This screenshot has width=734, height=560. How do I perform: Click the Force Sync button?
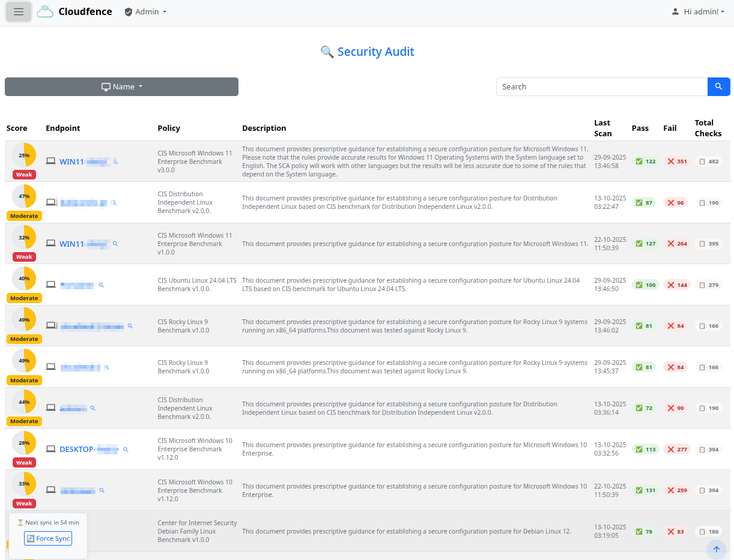[x=48, y=538]
